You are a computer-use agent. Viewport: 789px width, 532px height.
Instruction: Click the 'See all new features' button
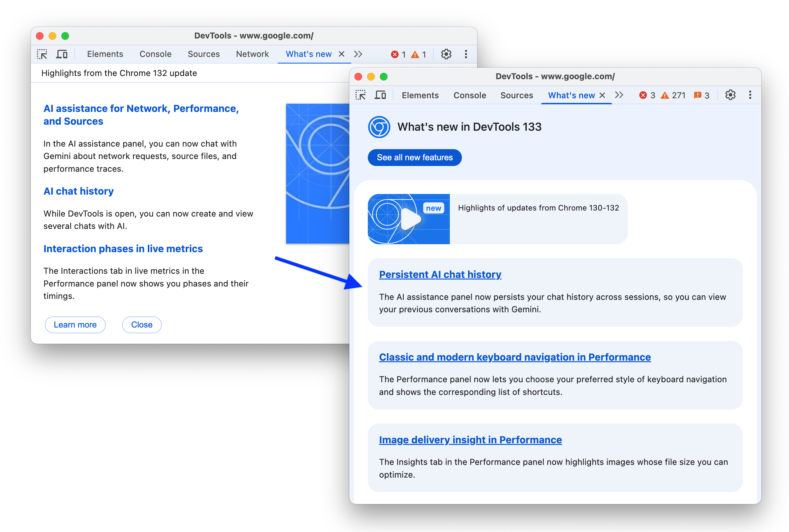click(x=415, y=157)
